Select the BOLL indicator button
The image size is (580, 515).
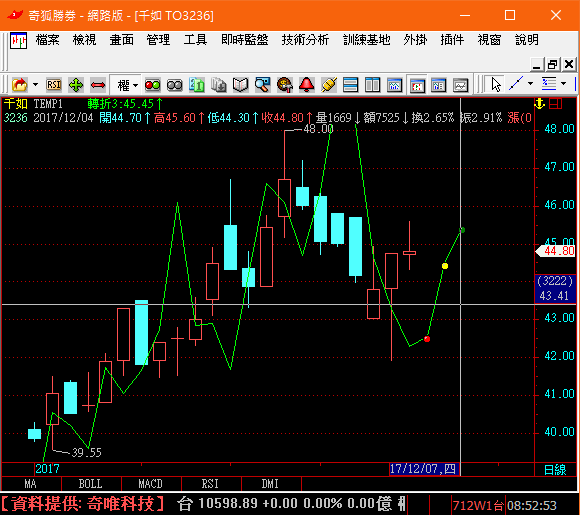point(90,484)
